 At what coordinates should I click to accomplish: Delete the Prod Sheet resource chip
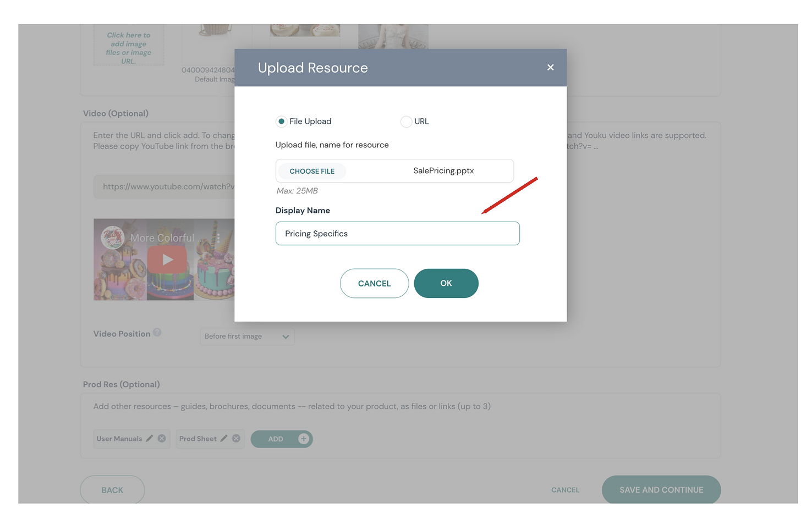[235, 438]
